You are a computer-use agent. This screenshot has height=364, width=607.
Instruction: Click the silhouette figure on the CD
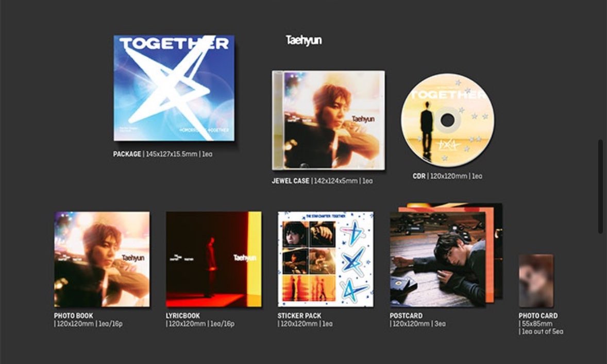[x=427, y=130]
